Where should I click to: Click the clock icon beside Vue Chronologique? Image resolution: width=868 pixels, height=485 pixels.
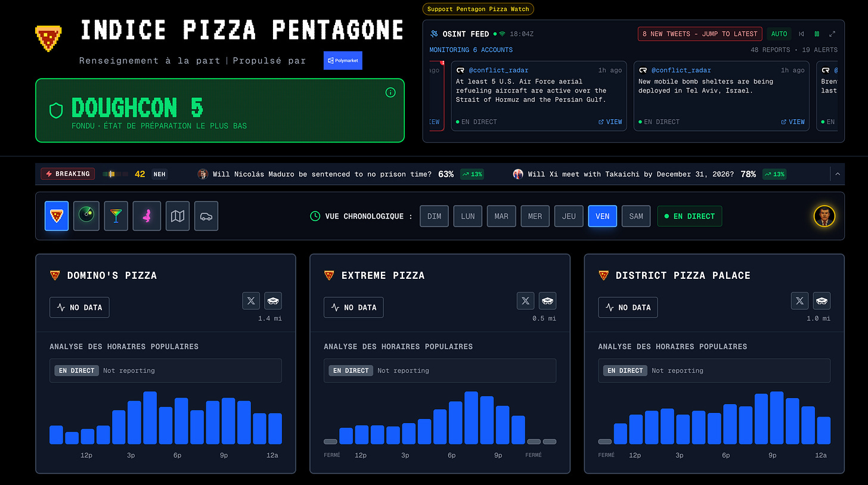[x=315, y=216]
